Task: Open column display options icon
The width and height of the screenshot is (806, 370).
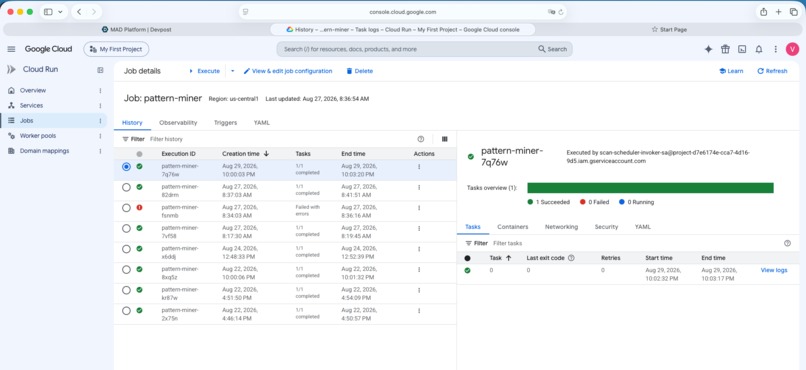Action: tap(445, 139)
